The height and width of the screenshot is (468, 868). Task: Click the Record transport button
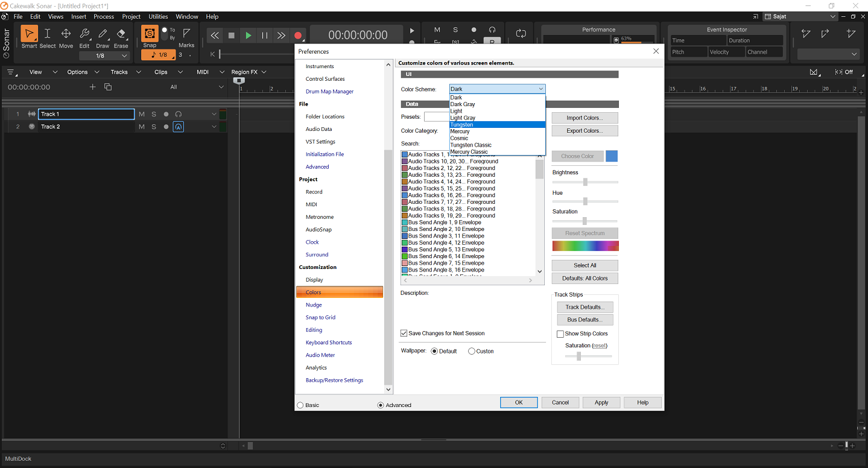pyautogui.click(x=298, y=36)
